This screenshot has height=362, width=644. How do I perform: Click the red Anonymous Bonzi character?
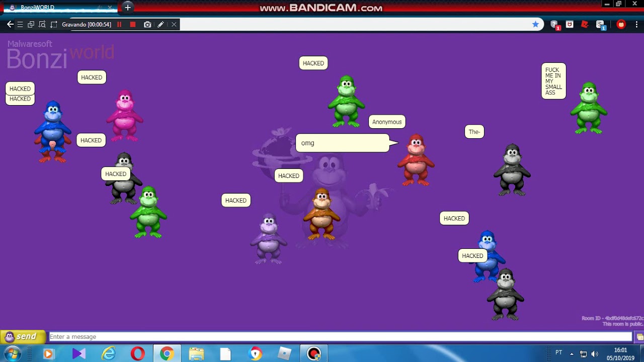coord(416,160)
